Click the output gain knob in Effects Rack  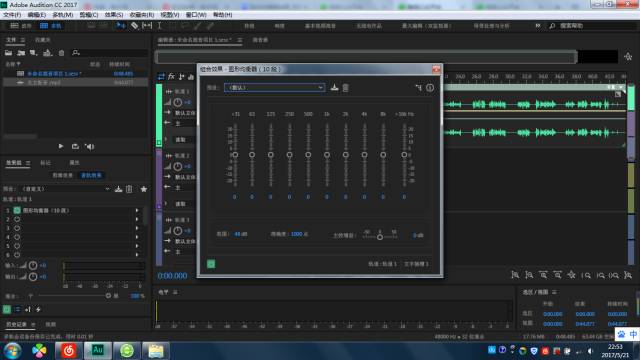33,277
